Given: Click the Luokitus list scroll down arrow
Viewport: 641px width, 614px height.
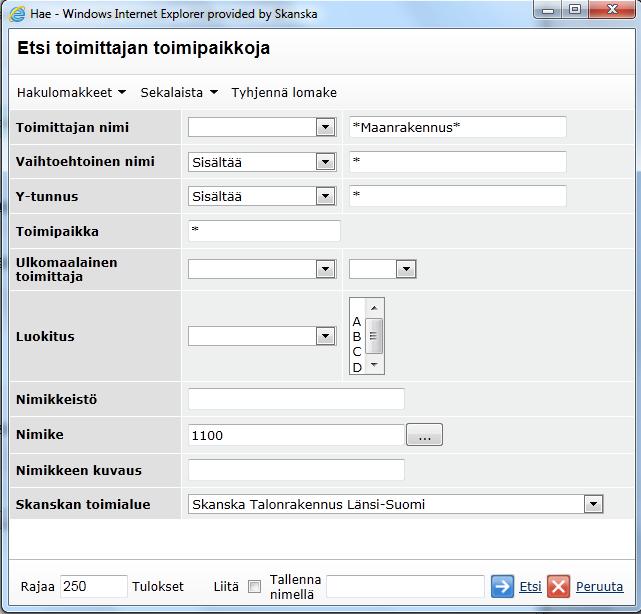Looking at the screenshot, I should 374,364.
